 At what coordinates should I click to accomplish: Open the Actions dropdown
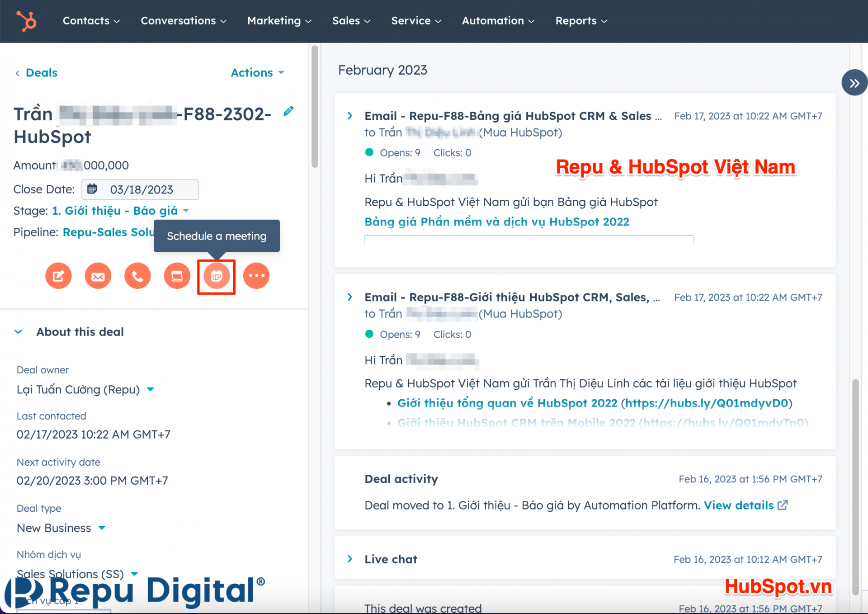point(257,72)
